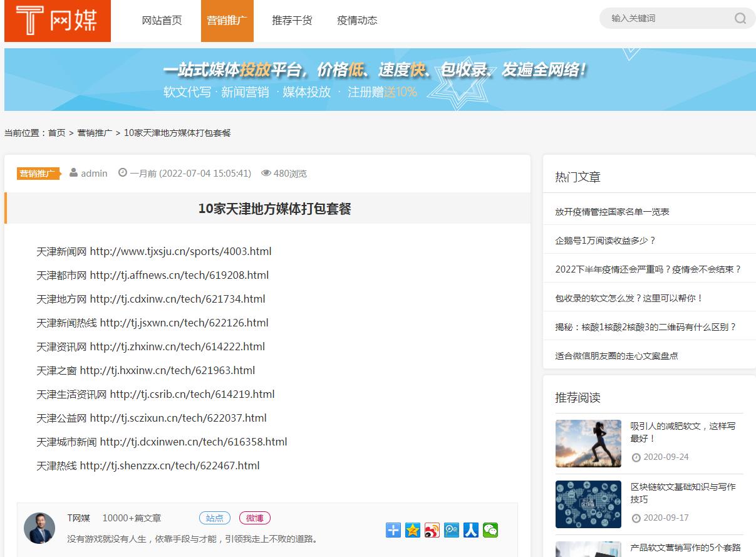This screenshot has height=557, width=756.
Task: Share to WeChat icon
Action: (490, 530)
